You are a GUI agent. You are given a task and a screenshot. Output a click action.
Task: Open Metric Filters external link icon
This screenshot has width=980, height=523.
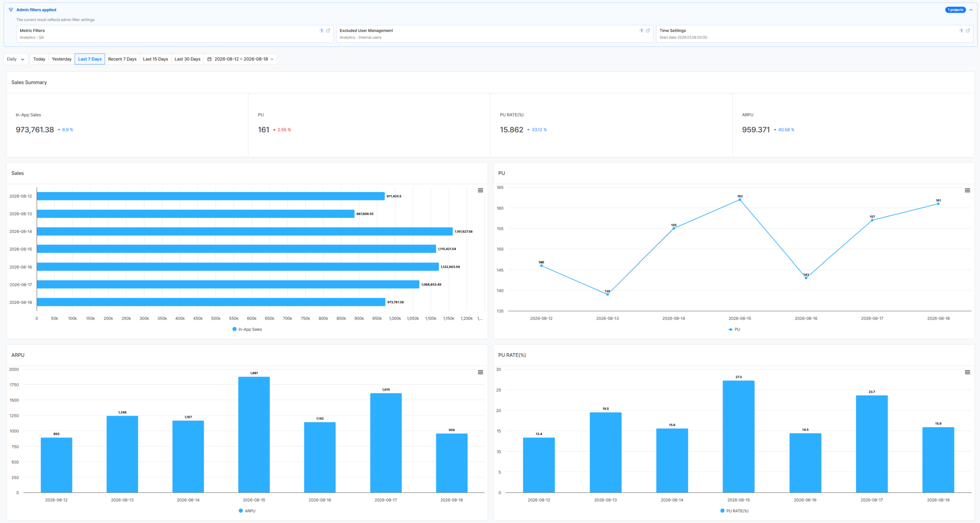328,31
